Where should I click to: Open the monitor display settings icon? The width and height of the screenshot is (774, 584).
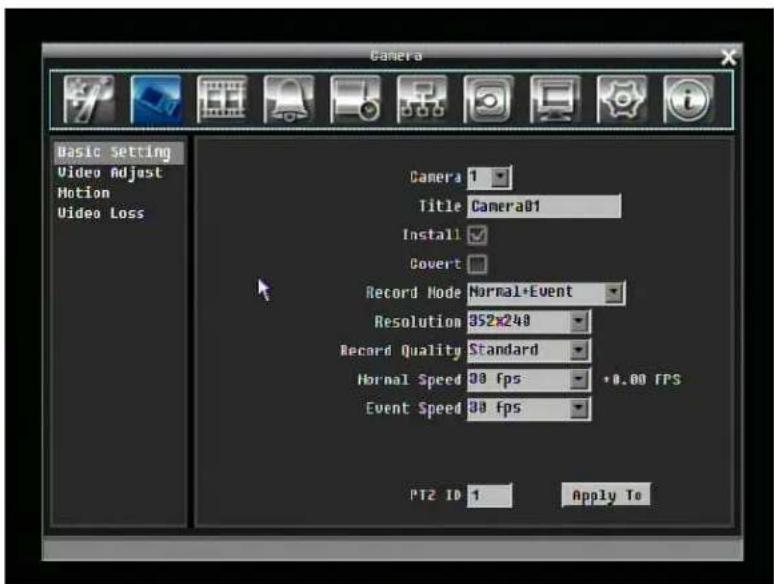555,99
